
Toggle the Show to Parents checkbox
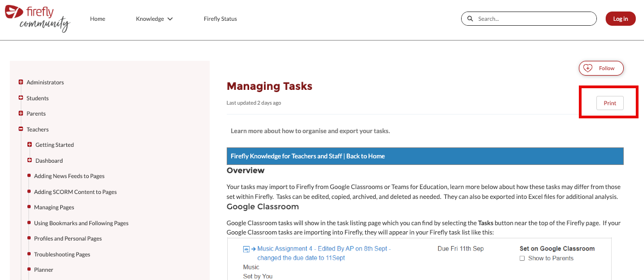522,259
